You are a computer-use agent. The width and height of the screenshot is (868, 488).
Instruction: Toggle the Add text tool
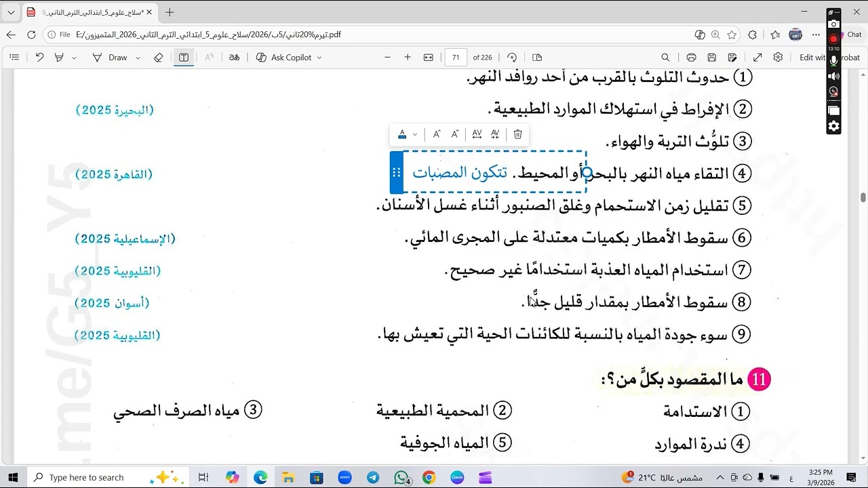[x=184, y=58]
